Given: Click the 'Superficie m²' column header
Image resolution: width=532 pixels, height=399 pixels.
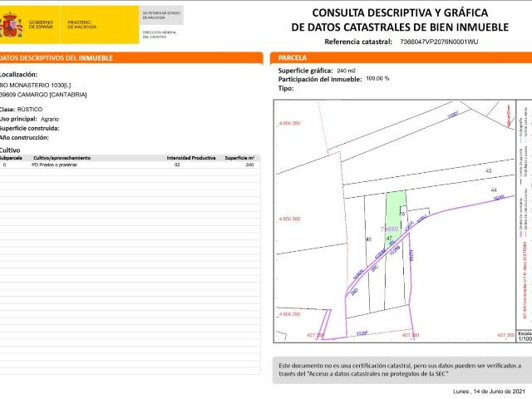Looking at the screenshot, I should click(x=239, y=158).
